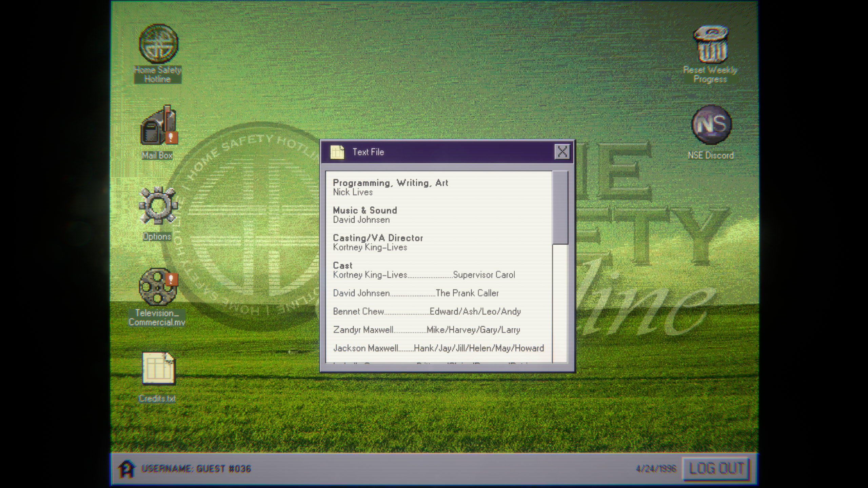Screen dimensions: 868x488
Task: Open the Credits.txt file icon
Action: tap(158, 369)
